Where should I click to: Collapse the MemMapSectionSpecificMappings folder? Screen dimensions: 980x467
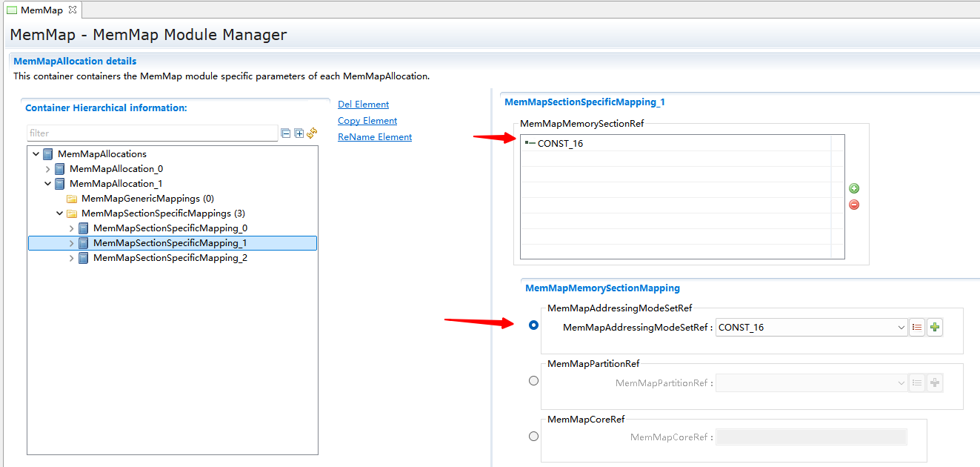point(60,213)
